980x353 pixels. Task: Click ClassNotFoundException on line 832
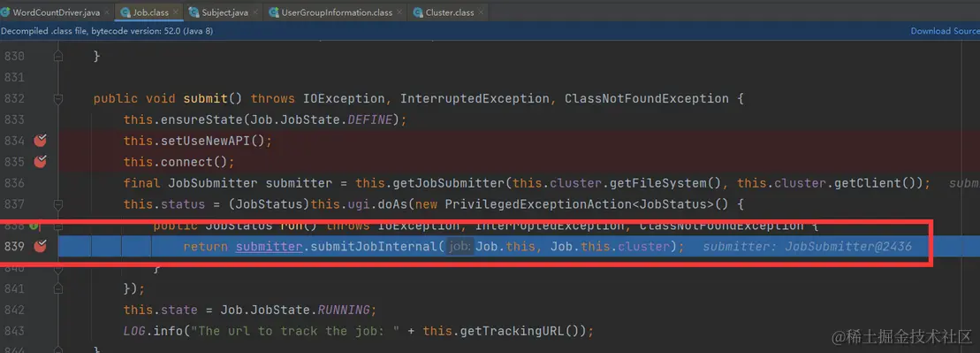pos(646,99)
